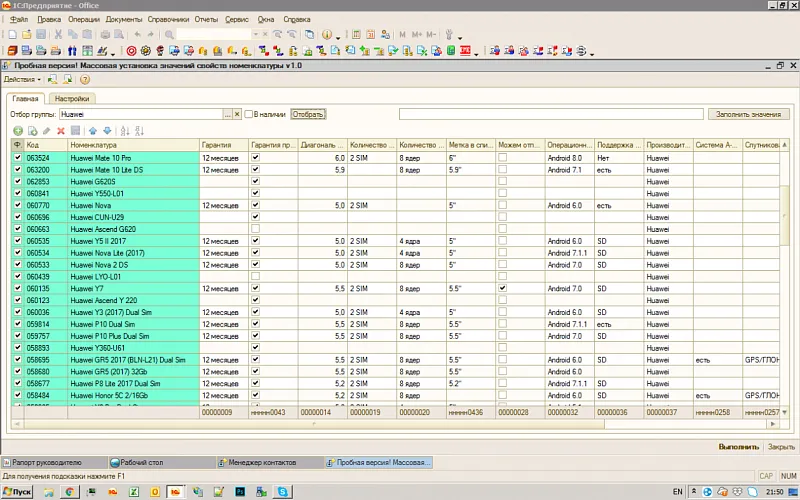Image resolution: width=800 pixels, height=500 pixels.
Task: Click the EN language indicator
Action: pos(678,491)
